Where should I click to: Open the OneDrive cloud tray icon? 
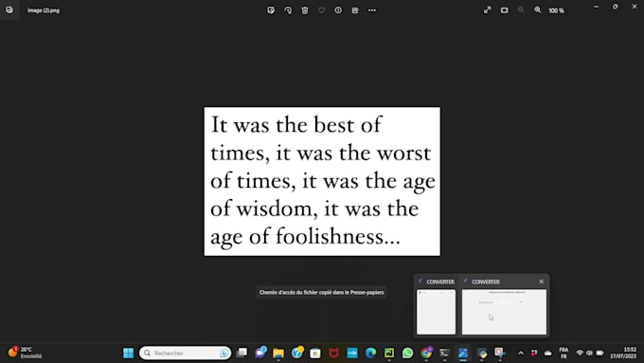tap(548, 354)
